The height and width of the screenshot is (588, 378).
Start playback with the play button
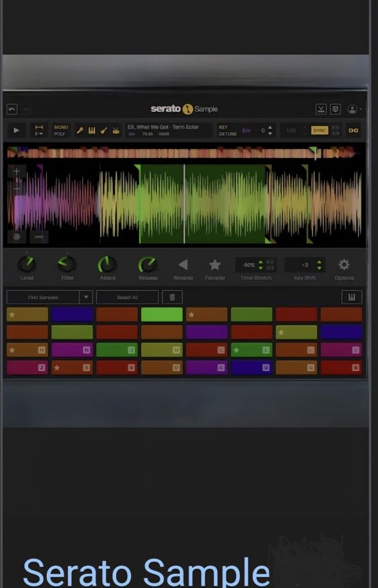tap(17, 130)
